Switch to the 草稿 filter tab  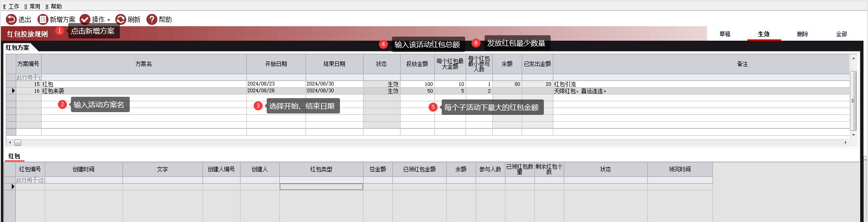click(x=725, y=34)
